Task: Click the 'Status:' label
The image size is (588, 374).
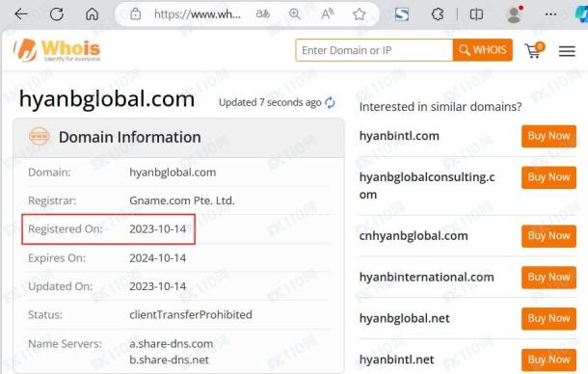Action: (x=45, y=315)
